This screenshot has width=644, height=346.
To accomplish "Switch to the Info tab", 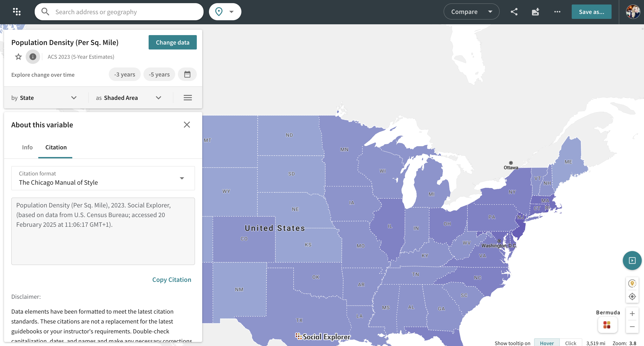I will click(x=27, y=147).
